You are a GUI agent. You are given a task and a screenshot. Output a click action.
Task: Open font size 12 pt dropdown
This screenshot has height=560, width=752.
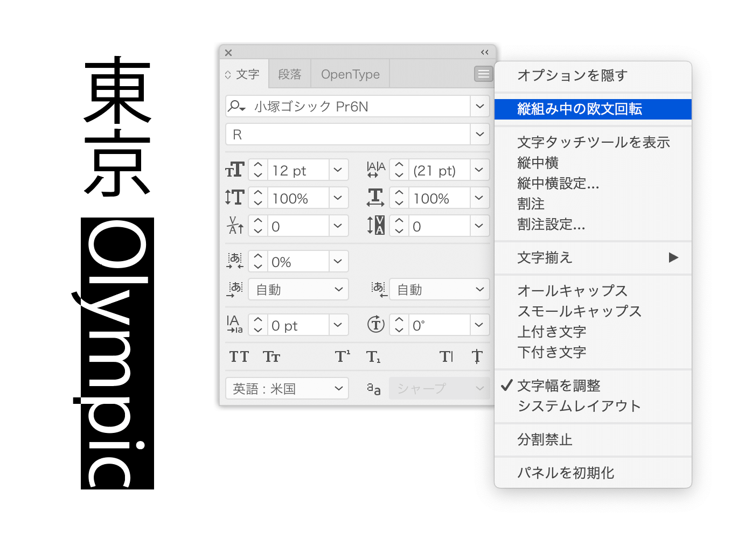click(338, 170)
